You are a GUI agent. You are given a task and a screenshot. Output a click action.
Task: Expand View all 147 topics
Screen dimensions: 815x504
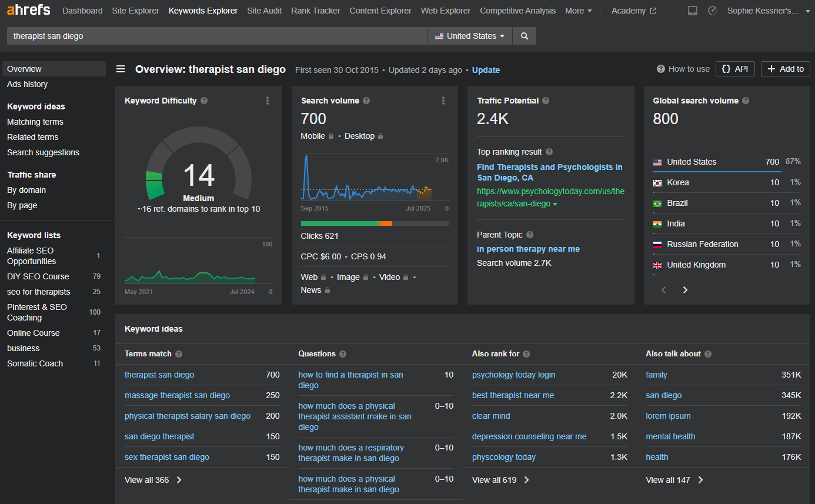(674, 480)
